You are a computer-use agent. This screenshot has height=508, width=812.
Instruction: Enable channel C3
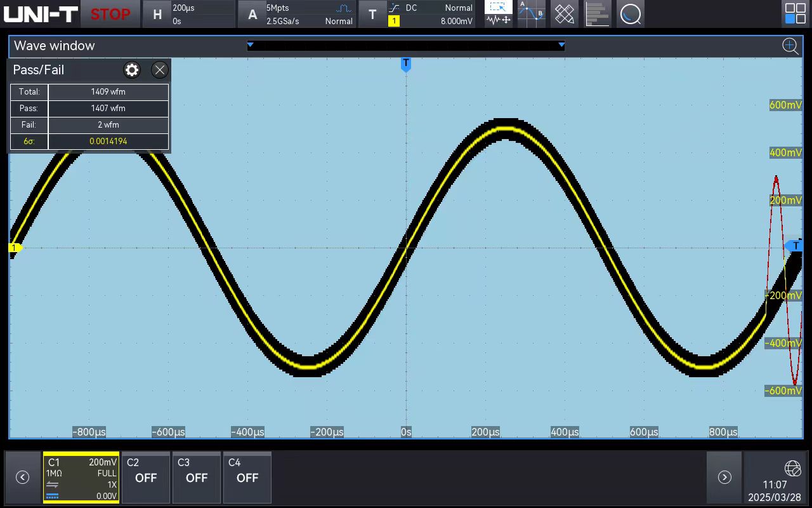(x=196, y=477)
